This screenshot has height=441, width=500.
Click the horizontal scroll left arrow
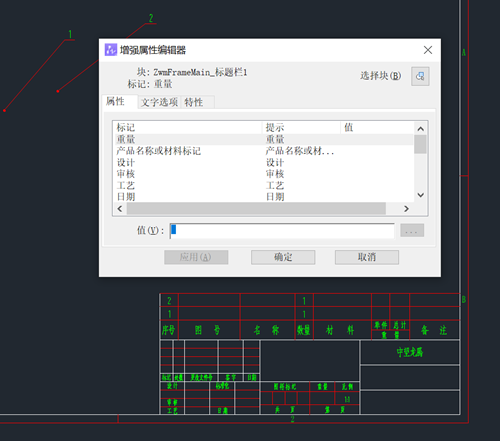point(120,209)
